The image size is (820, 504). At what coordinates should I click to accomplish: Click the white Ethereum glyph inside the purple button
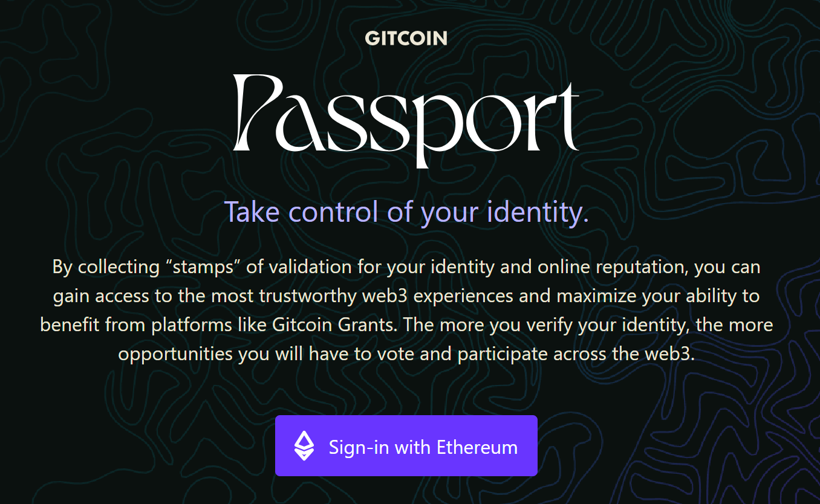pos(304,445)
